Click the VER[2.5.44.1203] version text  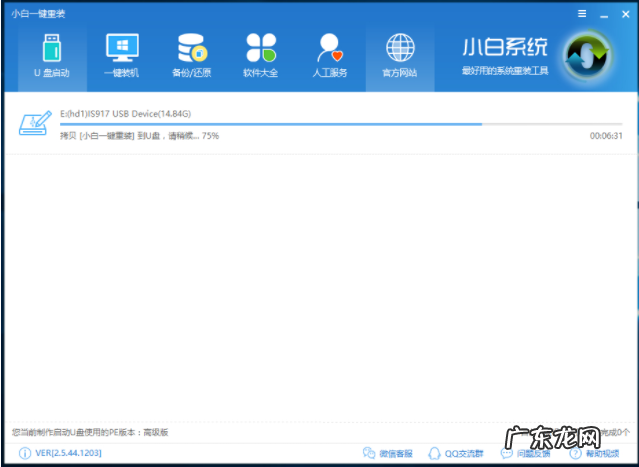pos(68,453)
